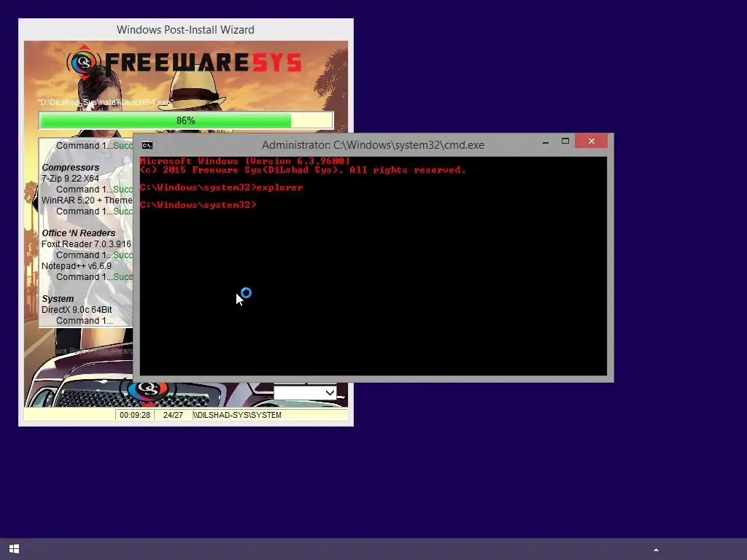Click the 'Windows Post-Install Wizard' title bar
Image resolution: width=747 pixels, height=560 pixels.
[x=186, y=29]
